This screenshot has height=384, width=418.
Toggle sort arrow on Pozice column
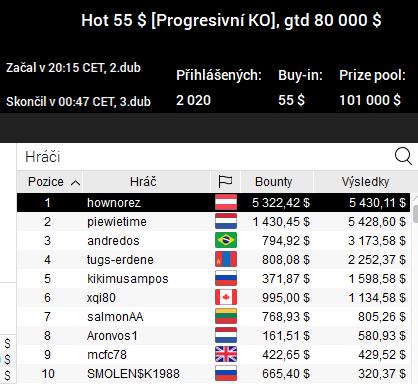click(x=76, y=183)
